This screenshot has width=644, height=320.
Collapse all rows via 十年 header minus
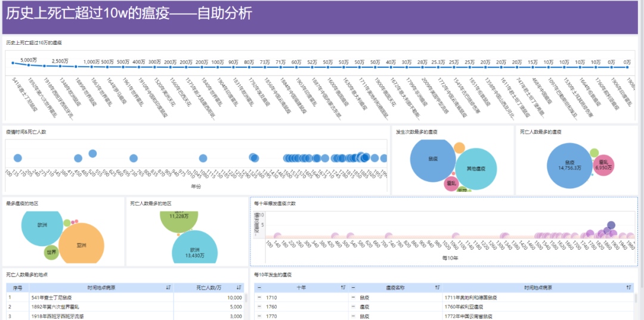259,288
